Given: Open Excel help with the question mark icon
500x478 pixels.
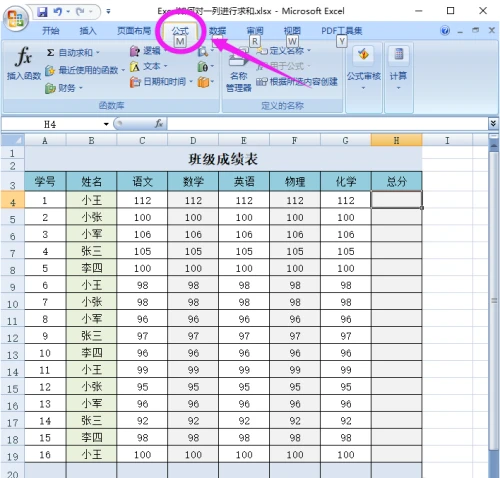Looking at the screenshot, I should pos(445,31).
